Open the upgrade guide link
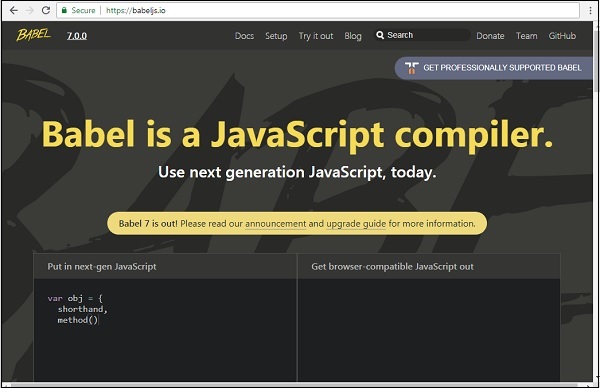This screenshot has width=600, height=388. 356,223
